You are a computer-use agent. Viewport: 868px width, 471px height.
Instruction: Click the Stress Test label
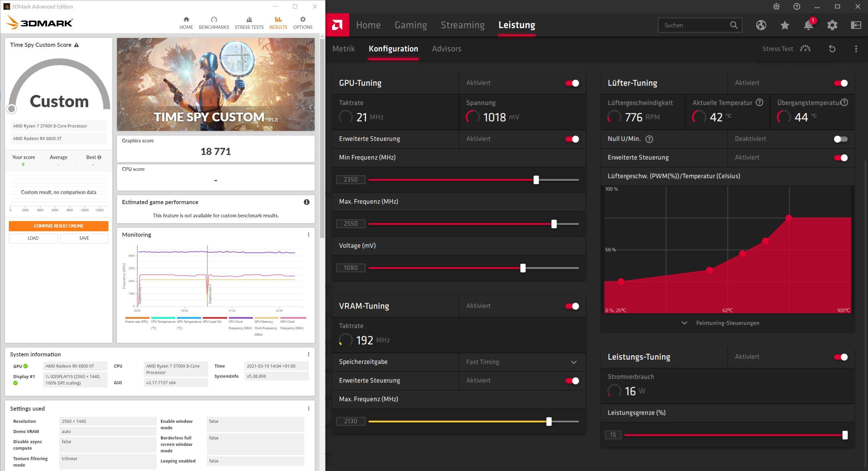[777, 49]
